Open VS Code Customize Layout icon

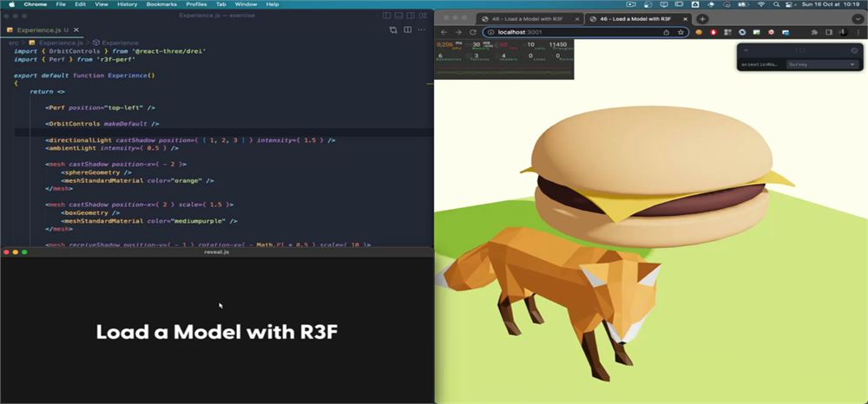coord(424,16)
